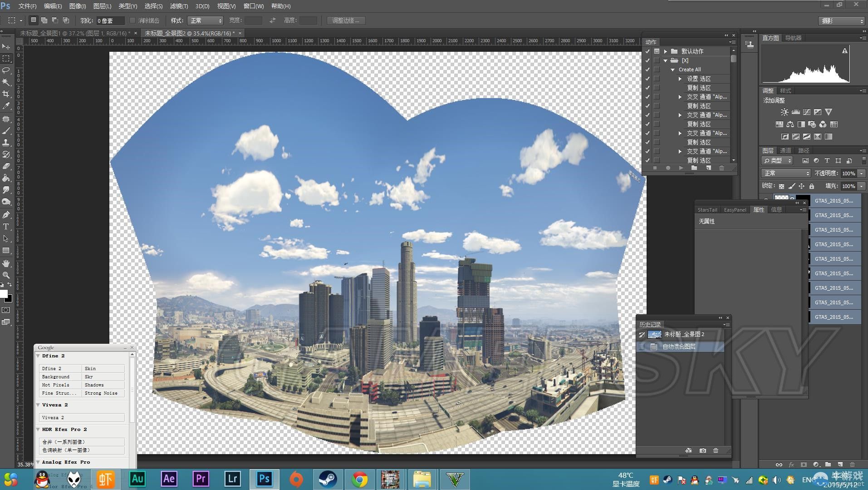Choose the Hand tool
Screen dimensions: 868x490
tap(6, 263)
